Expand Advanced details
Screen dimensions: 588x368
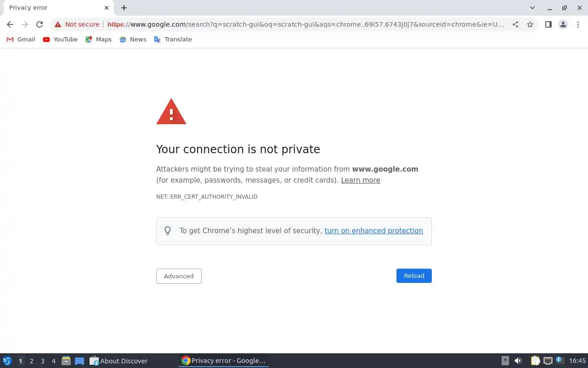point(179,276)
